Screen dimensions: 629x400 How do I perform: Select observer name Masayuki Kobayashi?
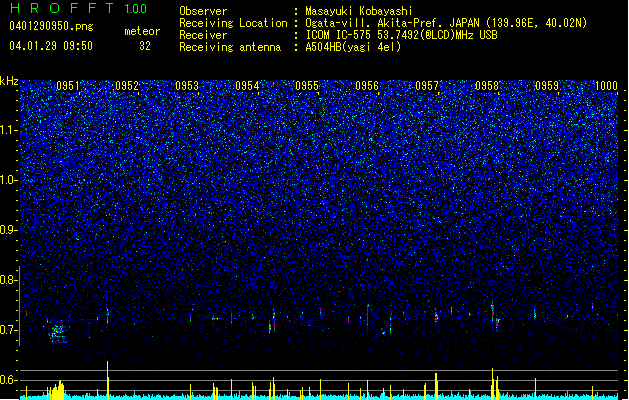[x=359, y=11]
